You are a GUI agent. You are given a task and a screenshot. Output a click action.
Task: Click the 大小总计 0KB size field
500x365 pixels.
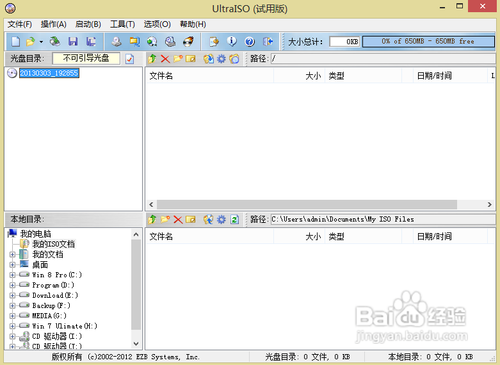tap(345, 42)
